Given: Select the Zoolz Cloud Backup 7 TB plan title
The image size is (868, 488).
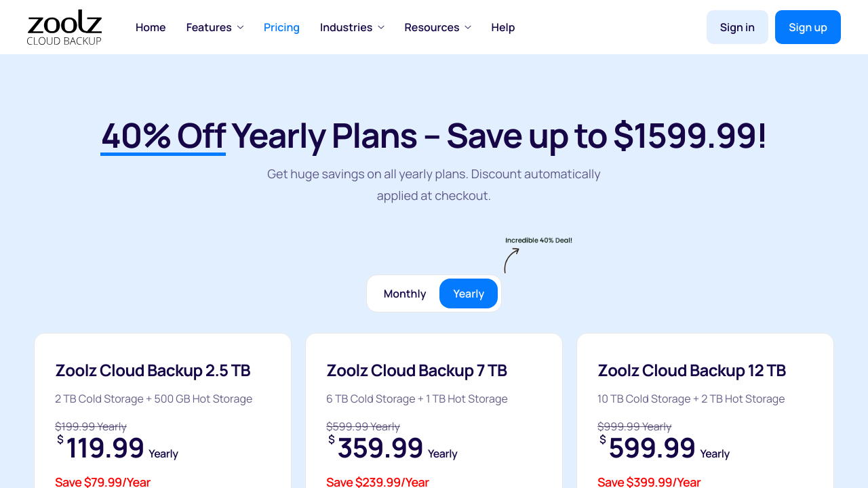Looking at the screenshot, I should click(416, 371).
